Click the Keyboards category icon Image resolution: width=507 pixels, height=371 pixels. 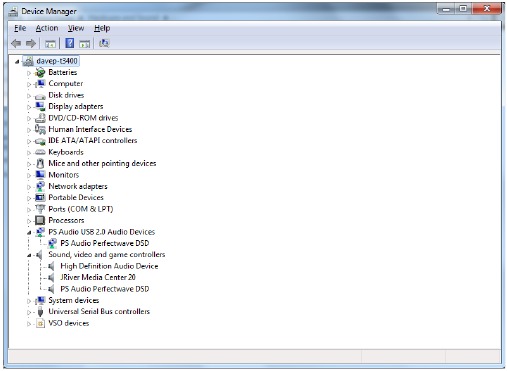(x=40, y=152)
